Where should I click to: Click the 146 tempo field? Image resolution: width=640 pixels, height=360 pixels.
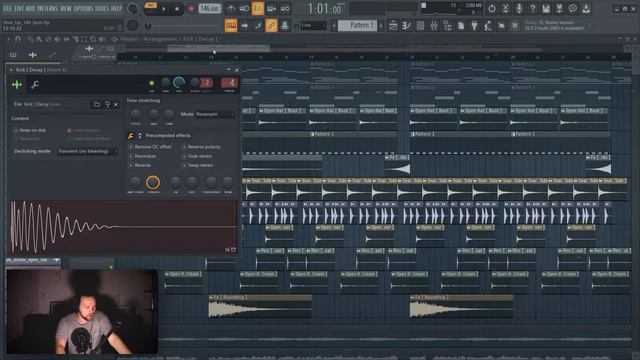[x=209, y=9]
